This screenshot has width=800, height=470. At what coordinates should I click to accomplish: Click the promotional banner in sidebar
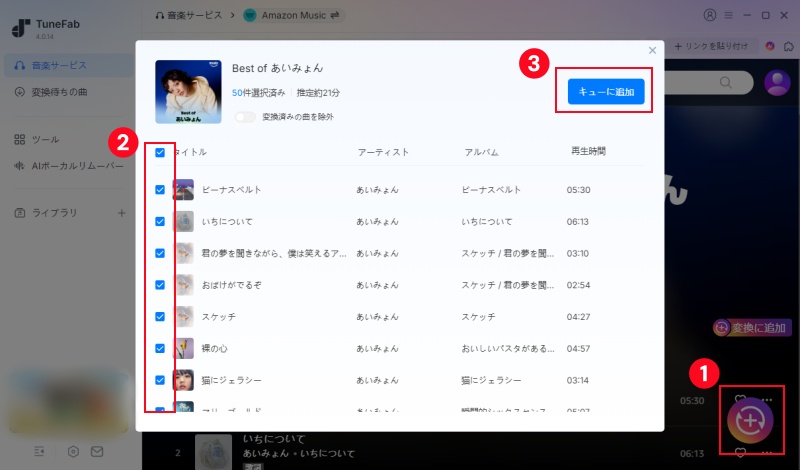pos(69,403)
